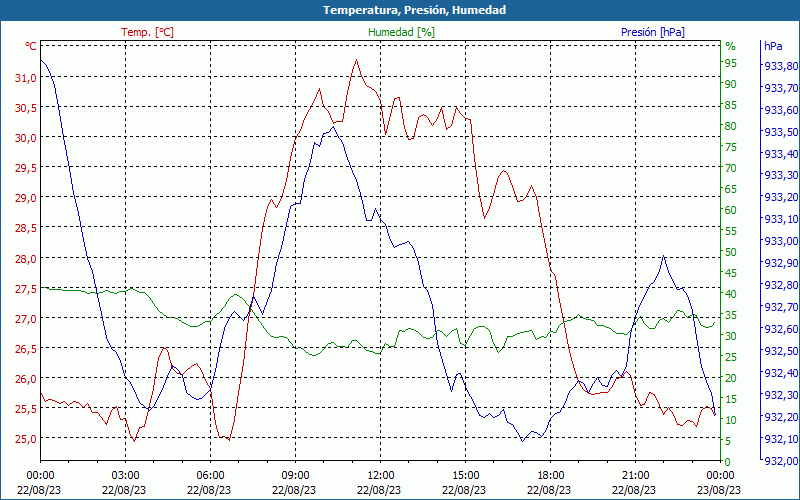
Task: Pick the '30,0' temperature axis value
Action: tap(26, 138)
